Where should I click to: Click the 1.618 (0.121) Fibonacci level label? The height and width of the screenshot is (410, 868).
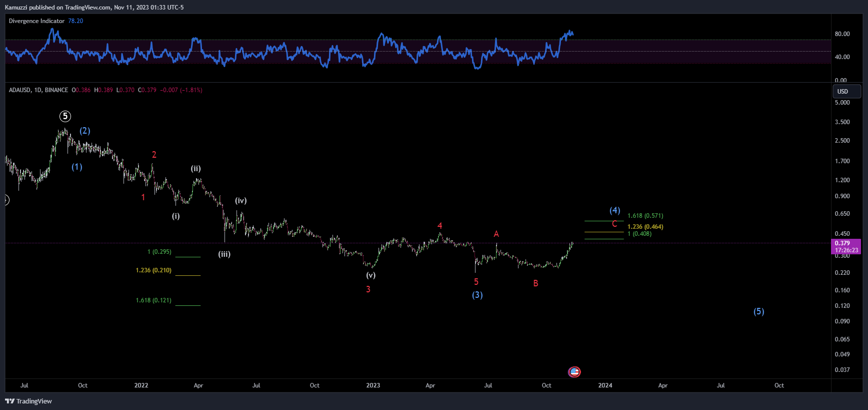pyautogui.click(x=153, y=300)
